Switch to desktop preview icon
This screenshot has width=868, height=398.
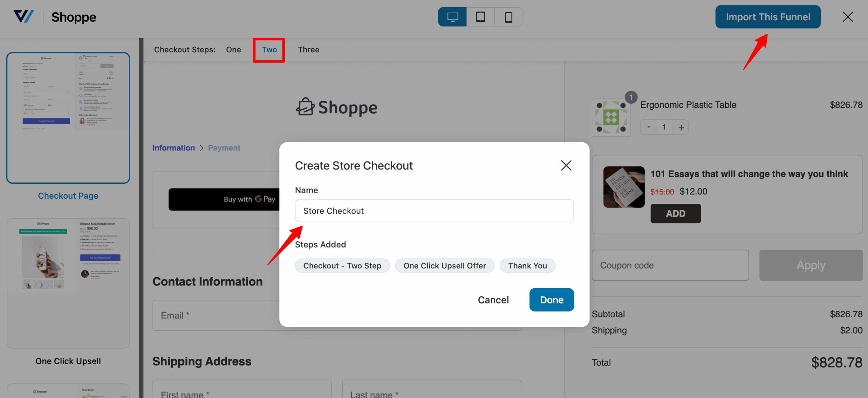coord(452,17)
